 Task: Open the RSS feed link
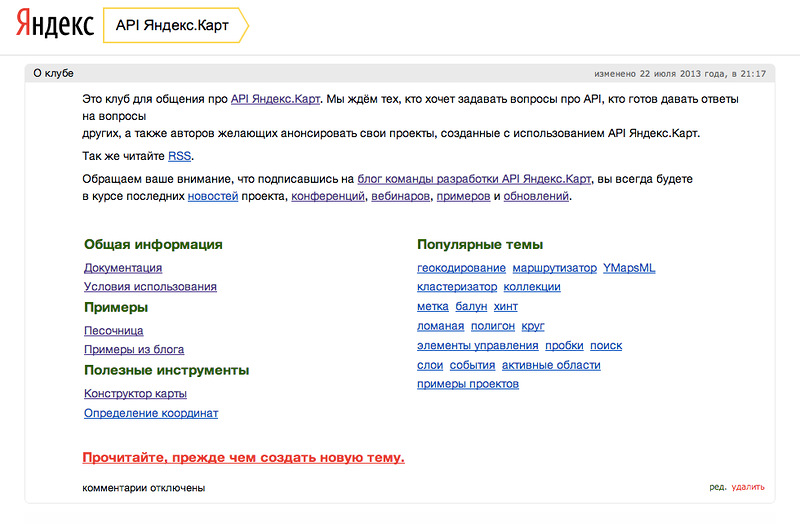180,156
